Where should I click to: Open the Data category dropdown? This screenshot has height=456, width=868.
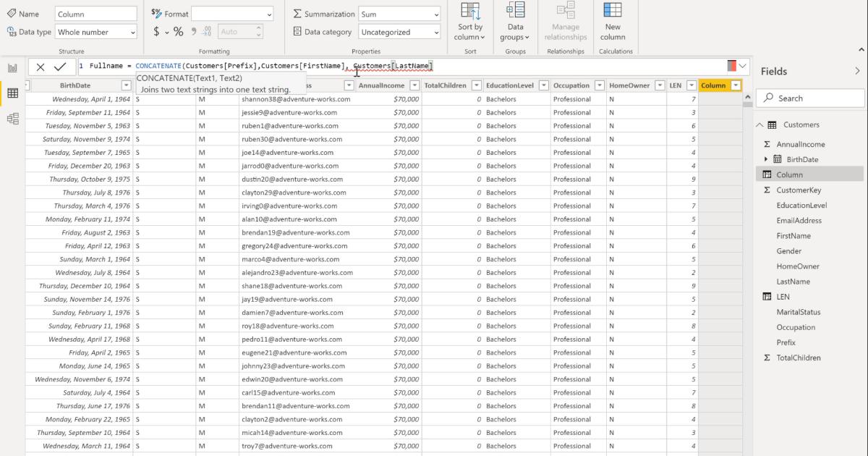(x=399, y=31)
